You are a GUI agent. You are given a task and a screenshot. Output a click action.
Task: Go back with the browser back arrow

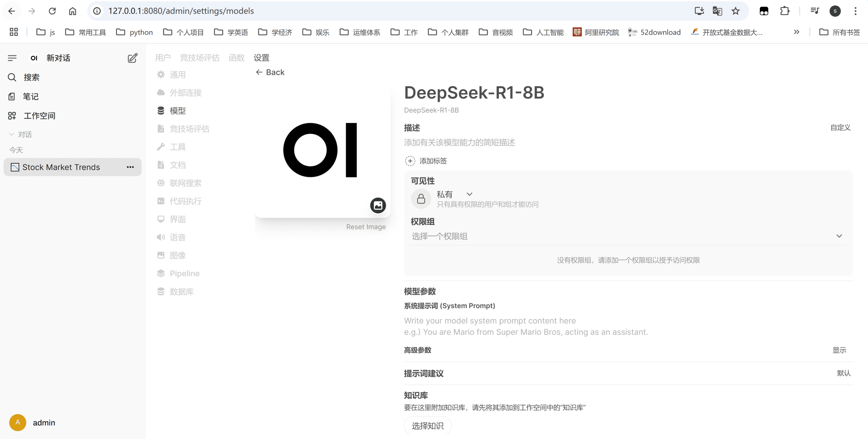click(12, 11)
